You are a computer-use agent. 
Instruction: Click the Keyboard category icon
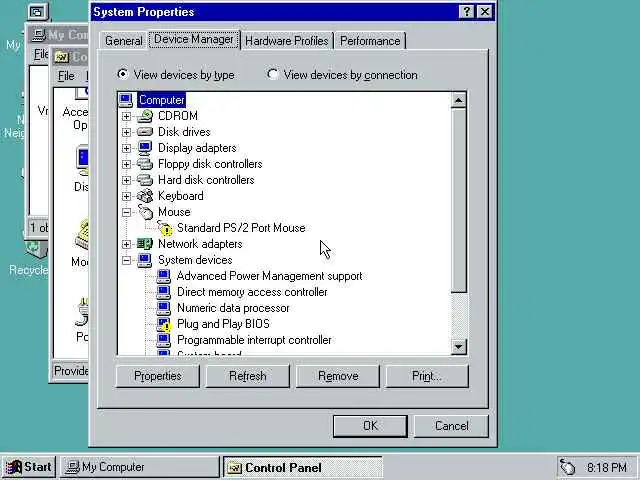[x=145, y=196]
